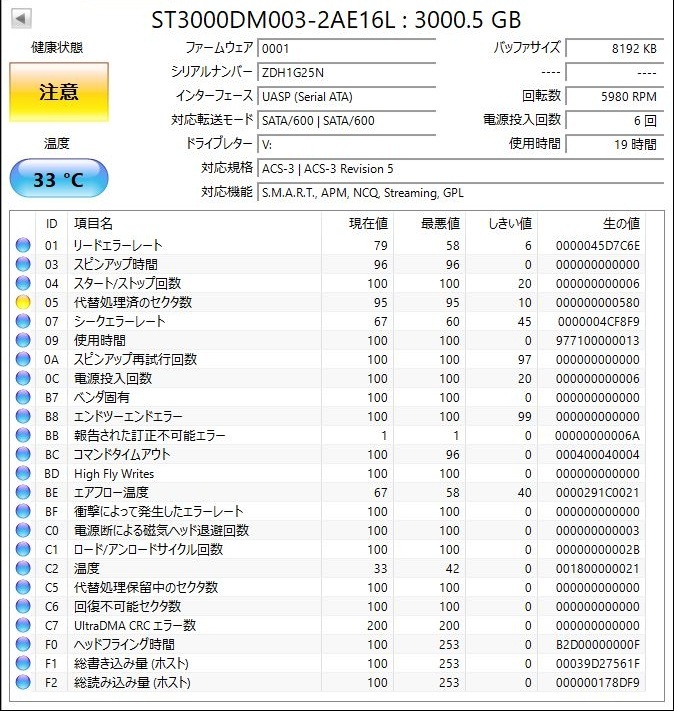The image size is (674, 711).
Task: Click the drive letter field V:
Action: tap(347, 145)
